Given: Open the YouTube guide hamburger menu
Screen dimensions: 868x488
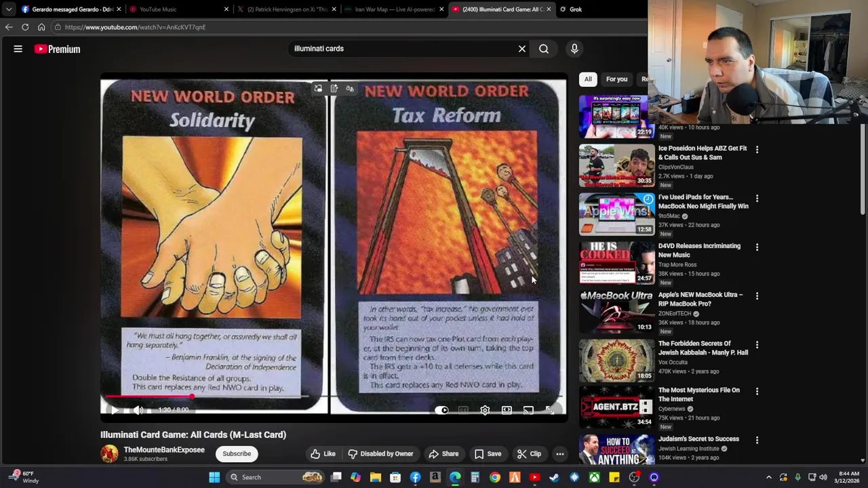Looking at the screenshot, I should (x=18, y=49).
